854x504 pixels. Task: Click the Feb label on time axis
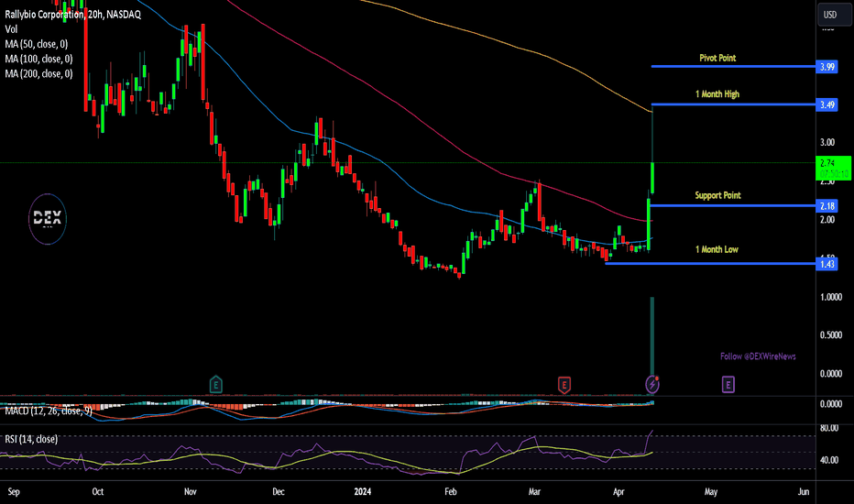tap(451, 491)
